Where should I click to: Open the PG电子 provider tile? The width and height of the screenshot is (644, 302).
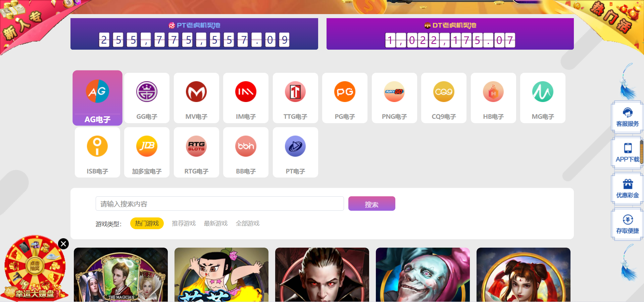coord(345,98)
